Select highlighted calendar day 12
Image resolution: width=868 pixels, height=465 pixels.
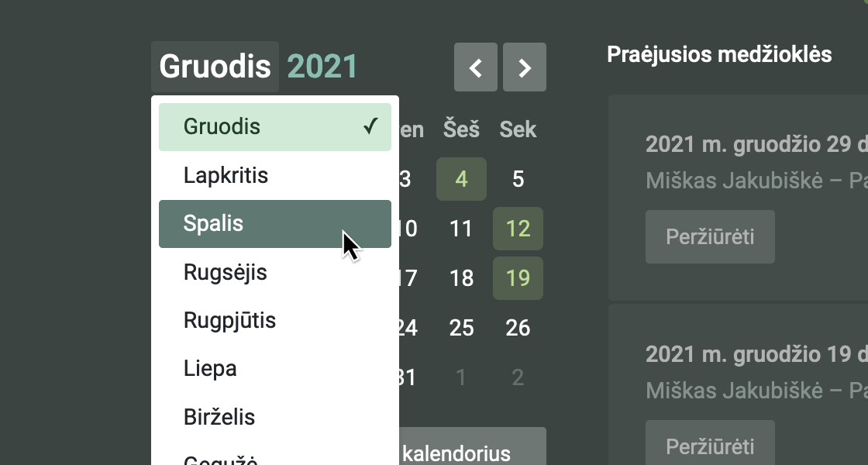pos(518,229)
